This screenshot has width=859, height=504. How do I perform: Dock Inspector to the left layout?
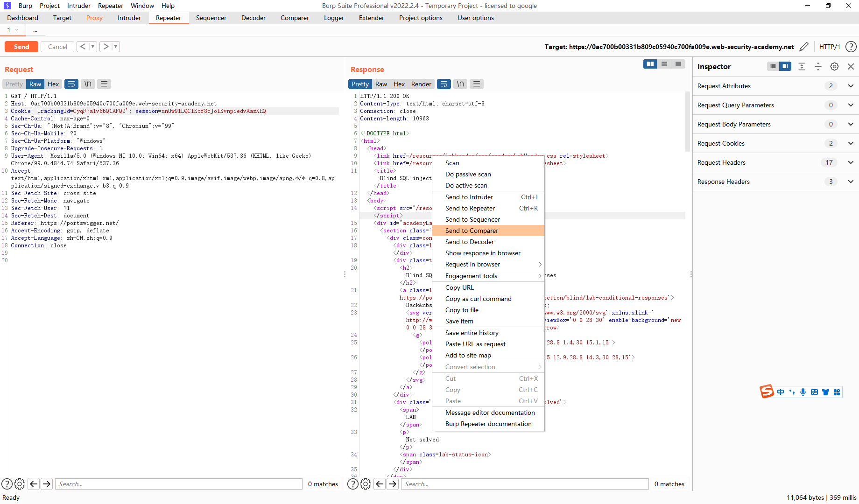[x=773, y=66]
